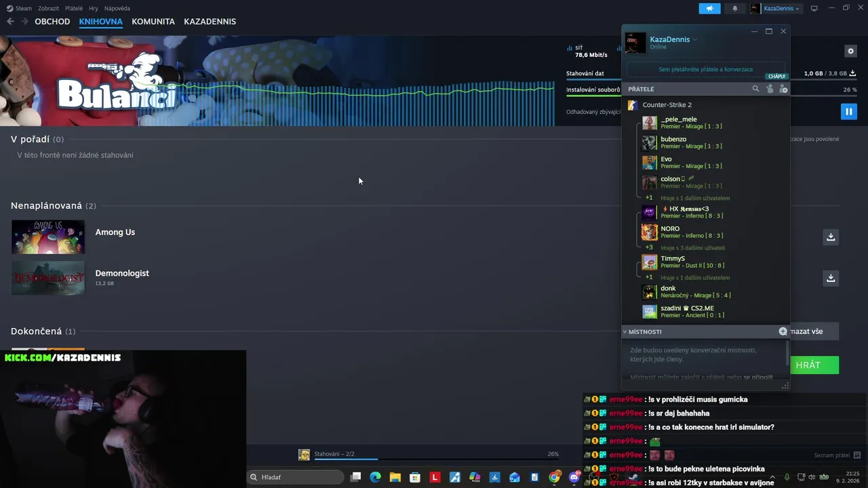868x488 pixels.
Task: Switch to the KOMUNITA tab
Action: 153,22
